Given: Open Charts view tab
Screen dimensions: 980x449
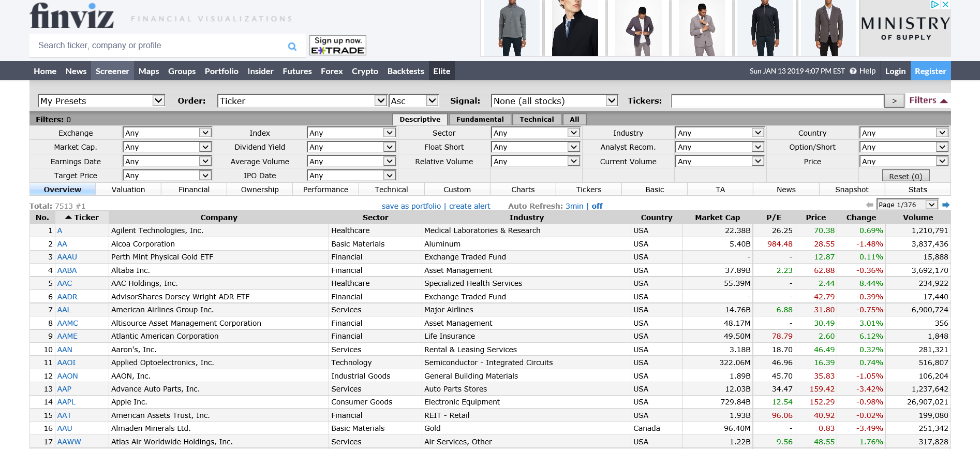Looking at the screenshot, I should [523, 190].
